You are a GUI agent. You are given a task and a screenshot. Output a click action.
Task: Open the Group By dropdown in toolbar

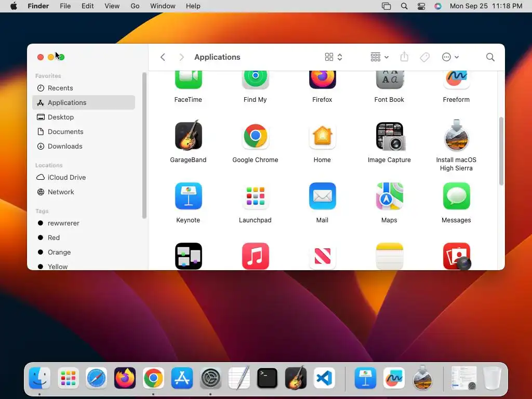(x=379, y=57)
